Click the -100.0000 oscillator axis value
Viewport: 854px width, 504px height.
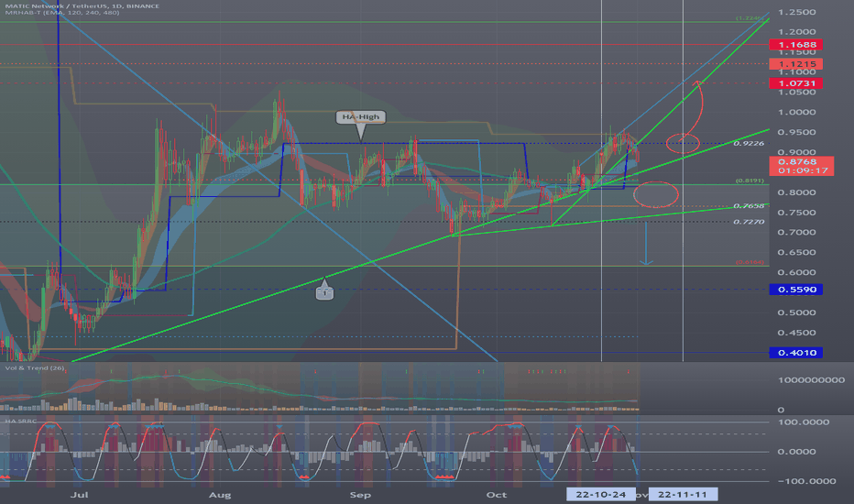point(807,481)
